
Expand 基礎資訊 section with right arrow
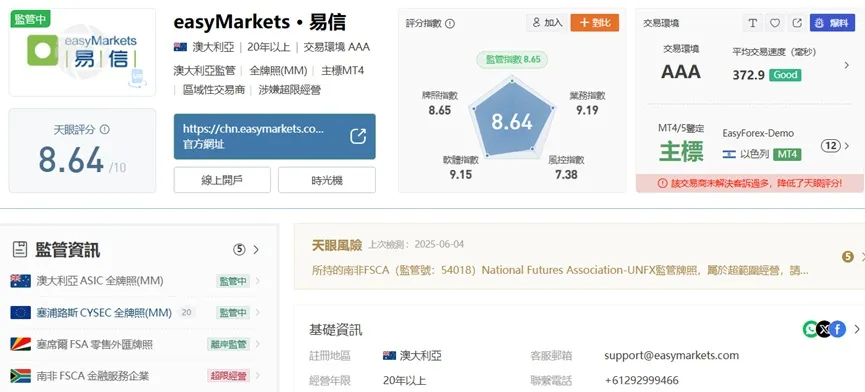click(x=857, y=329)
